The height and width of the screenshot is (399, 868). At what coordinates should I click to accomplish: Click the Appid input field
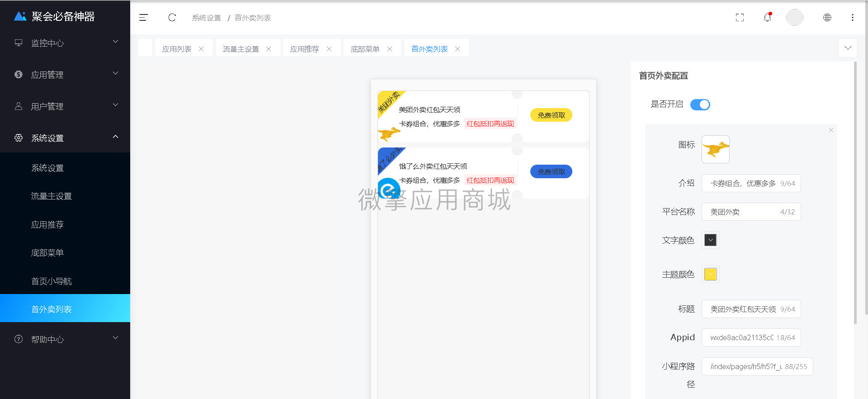click(x=751, y=337)
